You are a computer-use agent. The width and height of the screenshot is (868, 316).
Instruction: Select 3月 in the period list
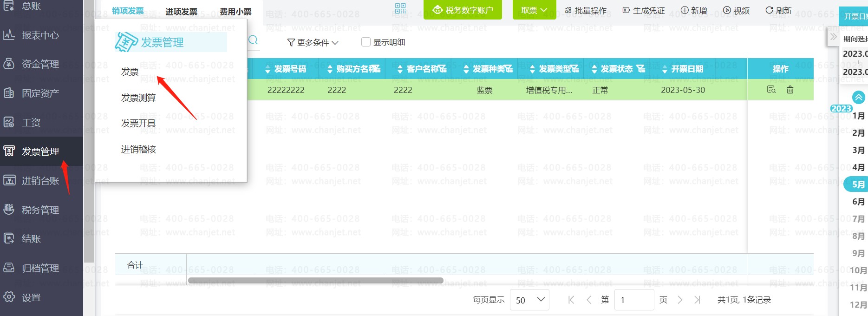[858, 150]
